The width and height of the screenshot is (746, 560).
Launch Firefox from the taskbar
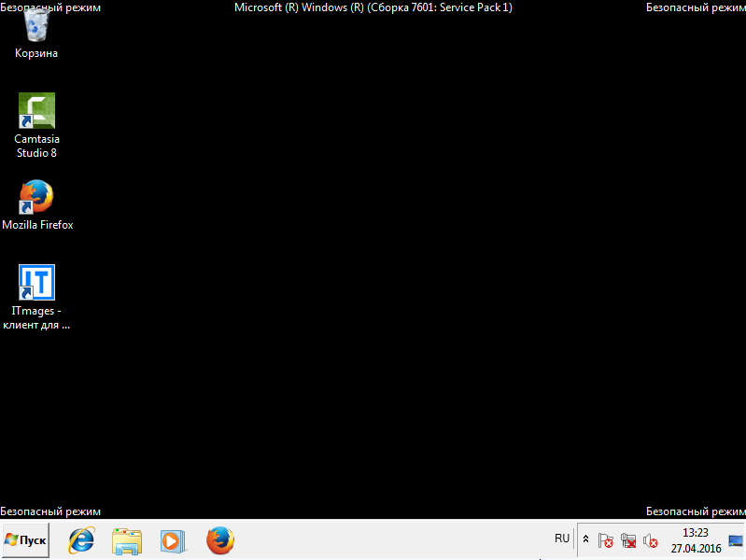pyautogui.click(x=219, y=540)
